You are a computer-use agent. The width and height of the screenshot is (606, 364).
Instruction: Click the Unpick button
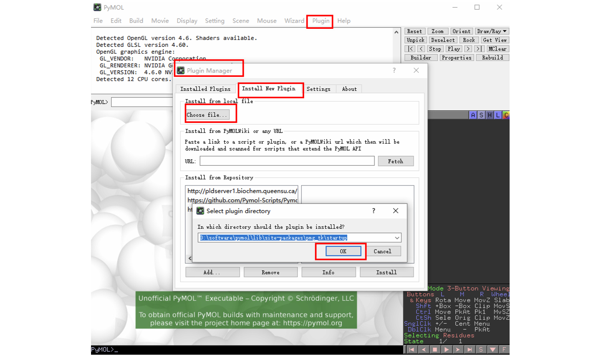click(x=416, y=40)
